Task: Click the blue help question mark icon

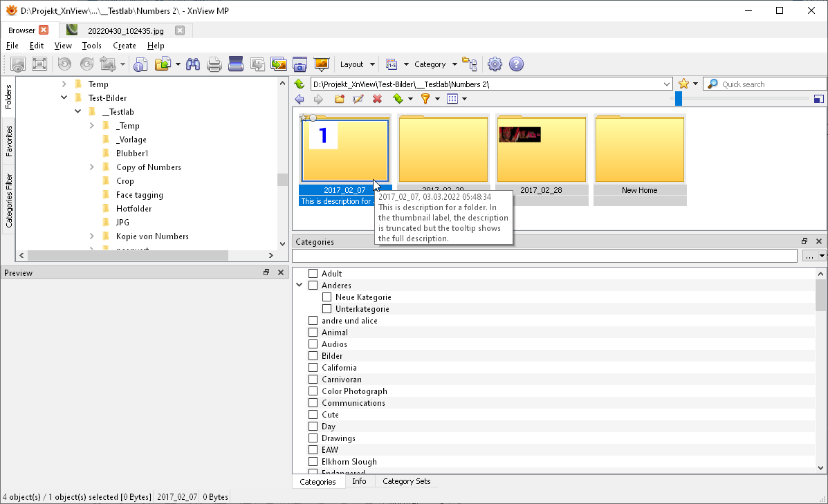Action: coord(516,64)
